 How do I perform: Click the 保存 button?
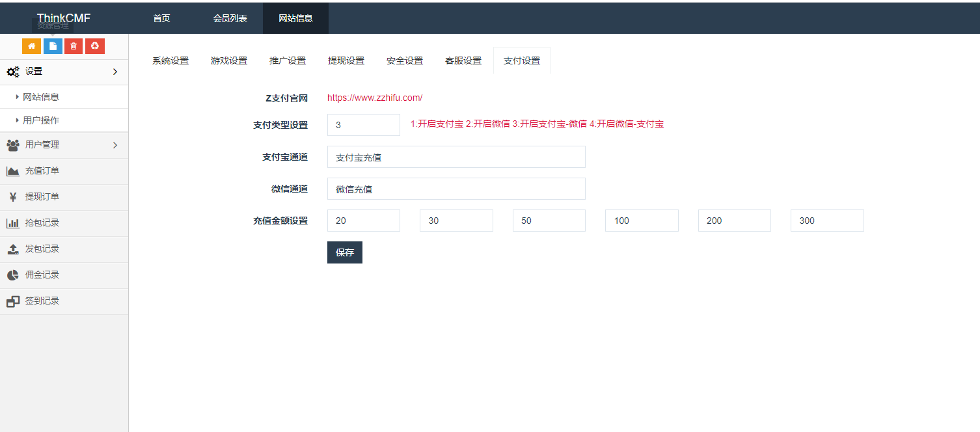[x=344, y=252]
